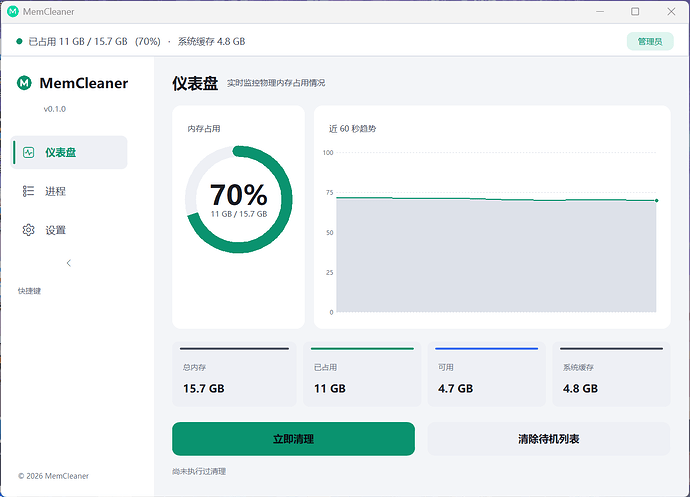Click the © 2026 MemCleaner footer text
The width and height of the screenshot is (690, 497).
point(53,476)
